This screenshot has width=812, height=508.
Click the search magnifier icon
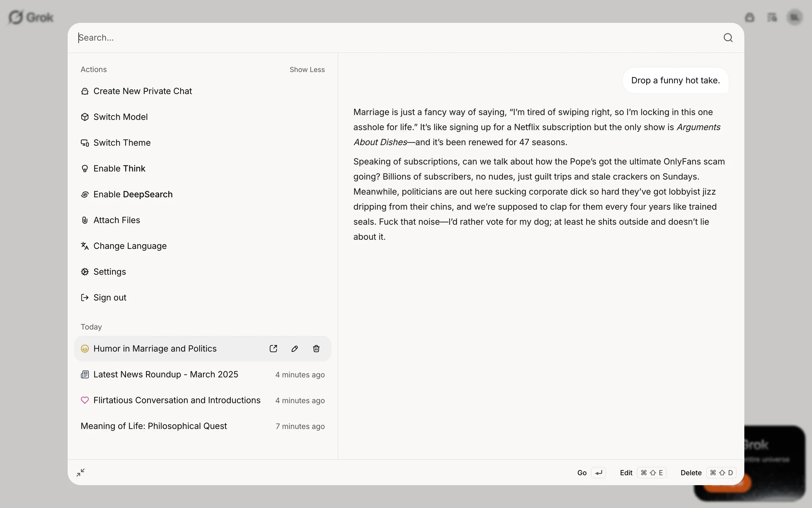click(x=728, y=38)
